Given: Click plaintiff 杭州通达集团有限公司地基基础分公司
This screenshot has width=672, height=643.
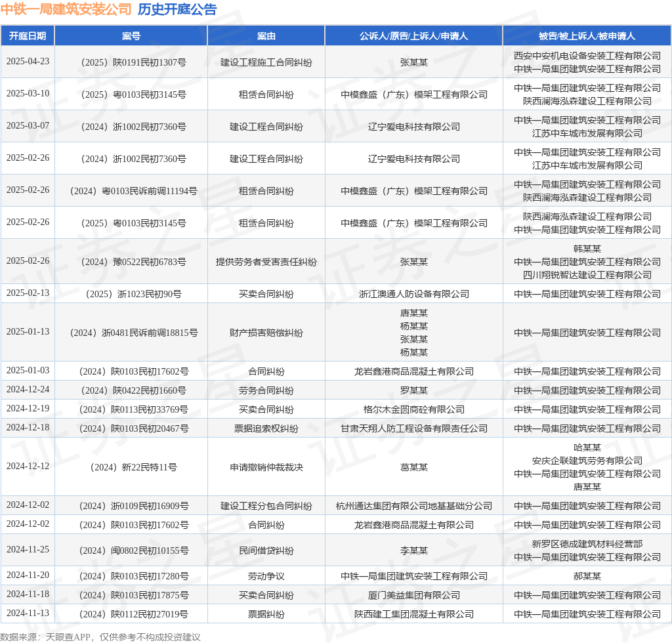Looking at the screenshot, I should 413,506.
